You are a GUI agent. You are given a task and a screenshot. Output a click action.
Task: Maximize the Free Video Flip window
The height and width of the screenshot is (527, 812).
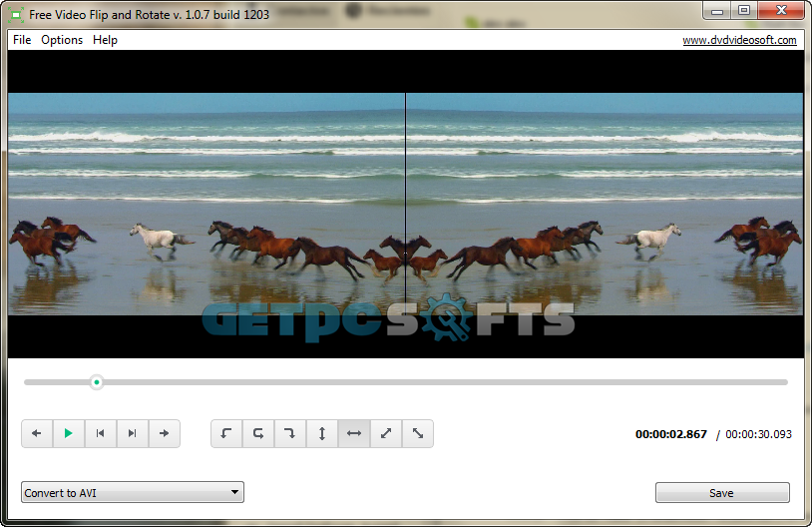(744, 11)
